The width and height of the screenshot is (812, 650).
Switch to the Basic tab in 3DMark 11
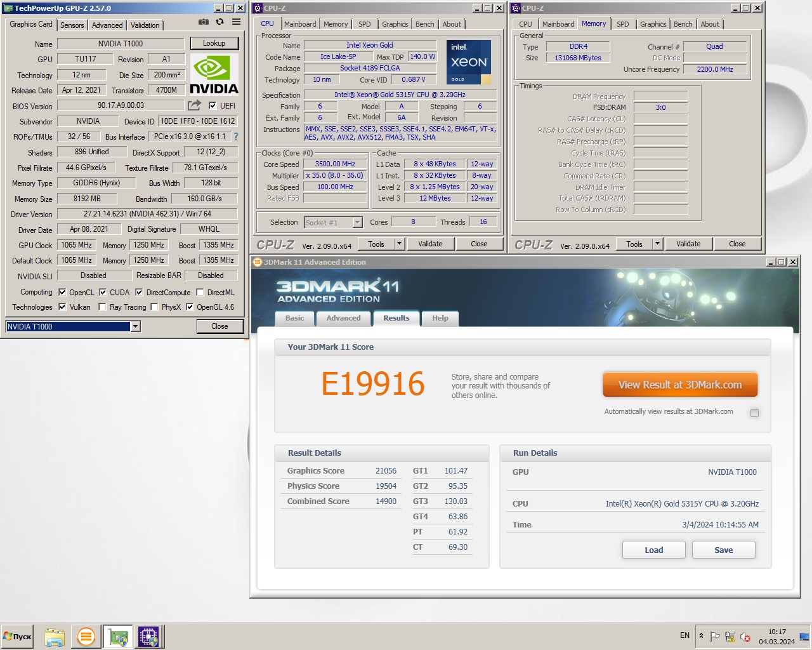(294, 318)
